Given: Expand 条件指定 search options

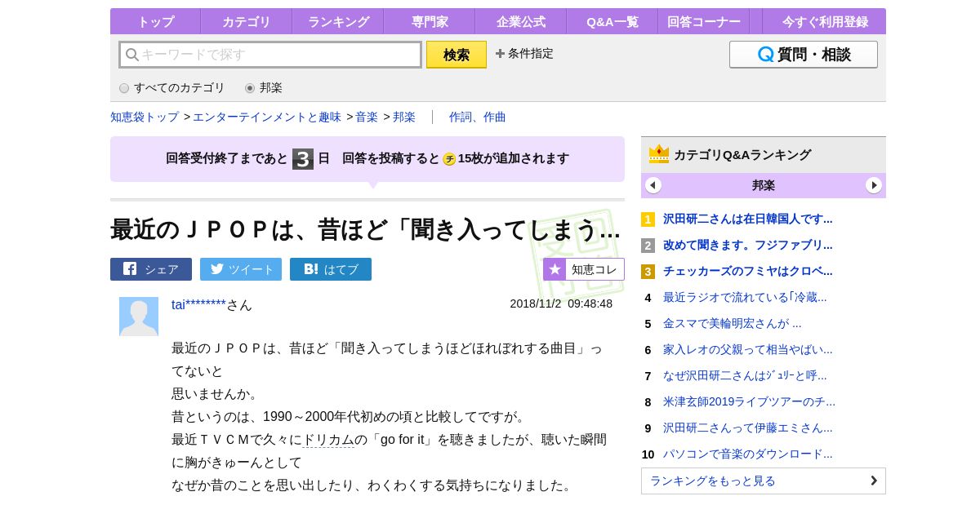Looking at the screenshot, I should (524, 53).
